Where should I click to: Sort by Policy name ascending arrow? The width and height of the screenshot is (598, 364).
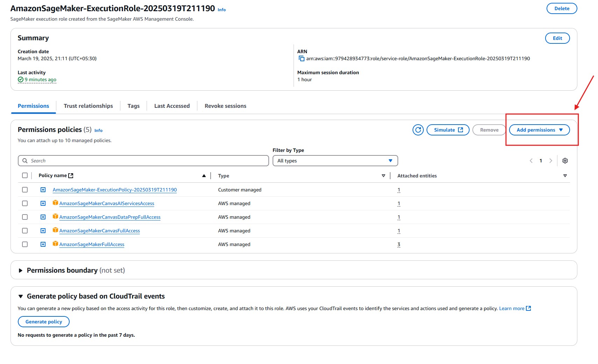coord(204,176)
